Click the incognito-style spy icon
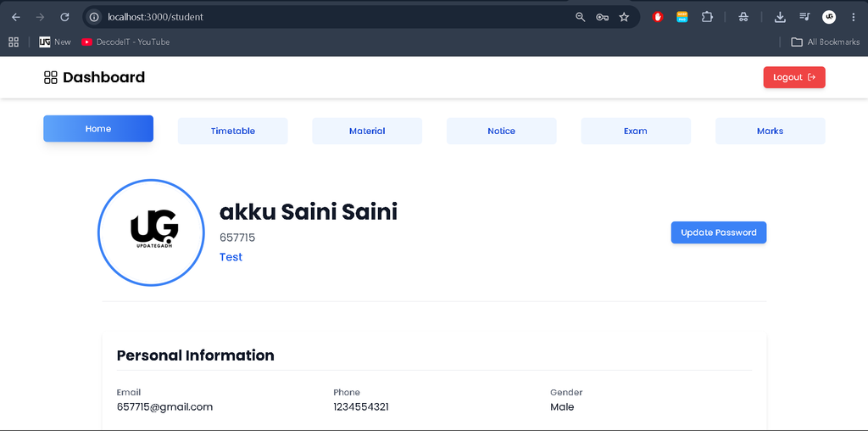 pos(743,17)
